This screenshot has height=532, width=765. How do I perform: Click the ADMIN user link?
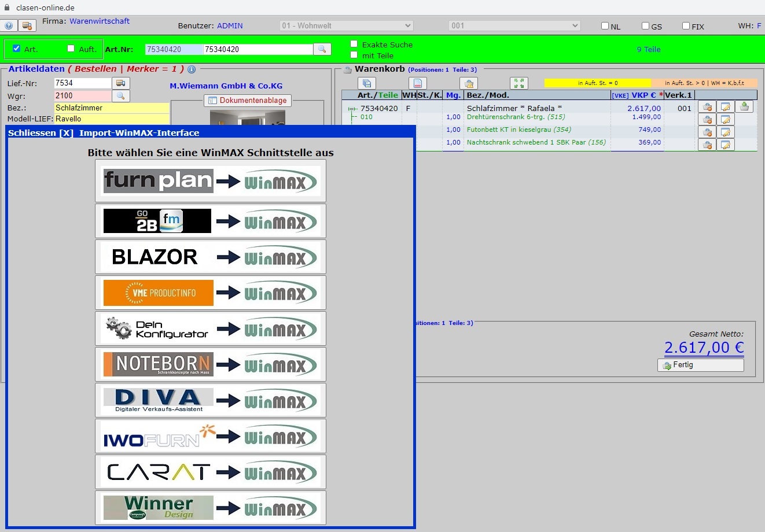click(230, 26)
